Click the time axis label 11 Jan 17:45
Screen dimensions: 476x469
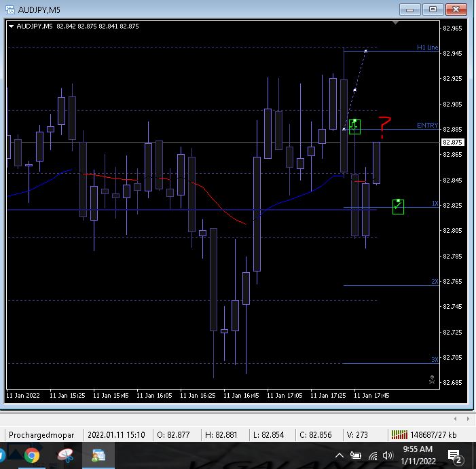pos(371,396)
